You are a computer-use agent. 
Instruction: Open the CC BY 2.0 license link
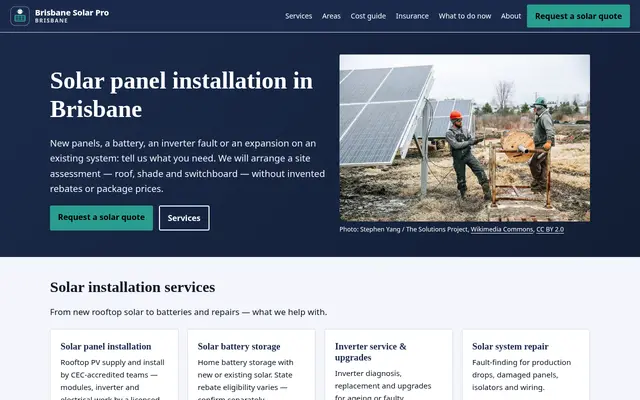click(550, 229)
